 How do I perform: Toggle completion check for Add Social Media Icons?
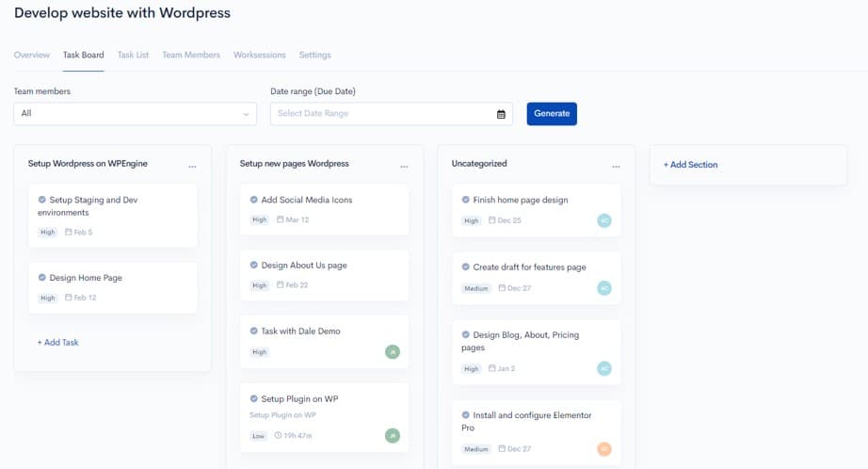coord(253,200)
